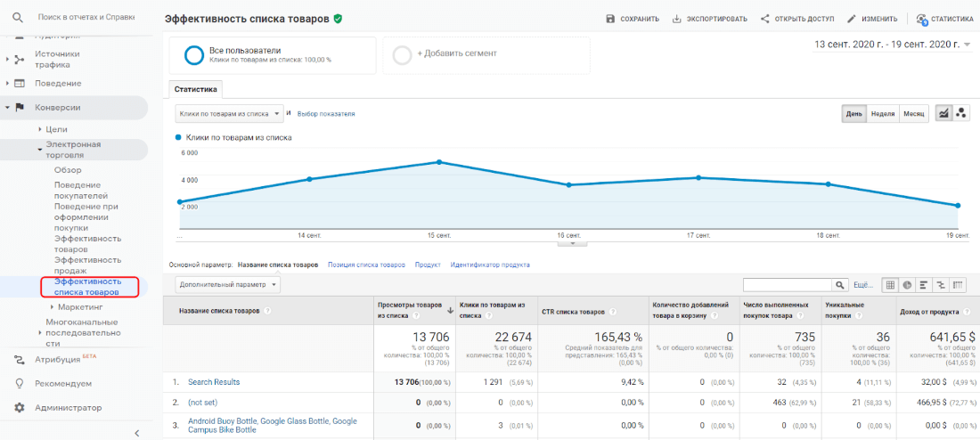Click the Изменить pencil icon
Viewport: 980px width, 440px height.
[x=851, y=19]
